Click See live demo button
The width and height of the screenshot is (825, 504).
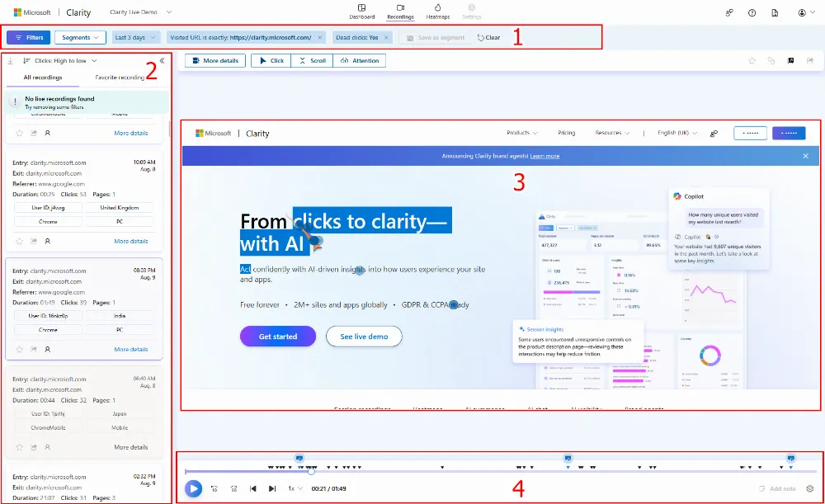[x=364, y=337]
